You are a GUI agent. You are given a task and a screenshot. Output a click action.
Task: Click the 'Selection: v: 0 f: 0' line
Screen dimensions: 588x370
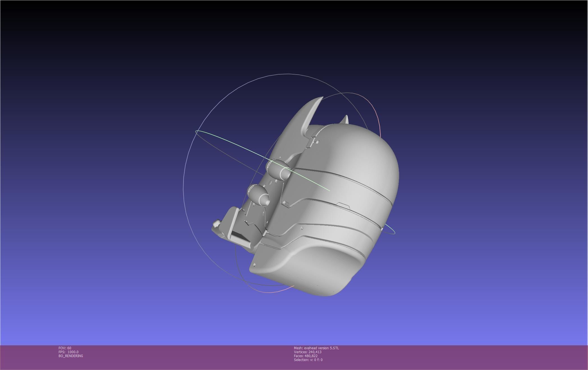[x=308, y=360]
